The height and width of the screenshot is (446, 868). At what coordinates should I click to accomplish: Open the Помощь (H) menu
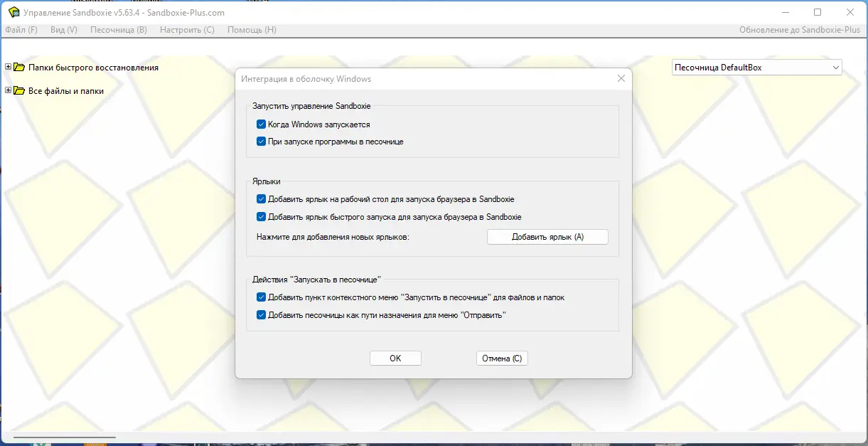252,30
